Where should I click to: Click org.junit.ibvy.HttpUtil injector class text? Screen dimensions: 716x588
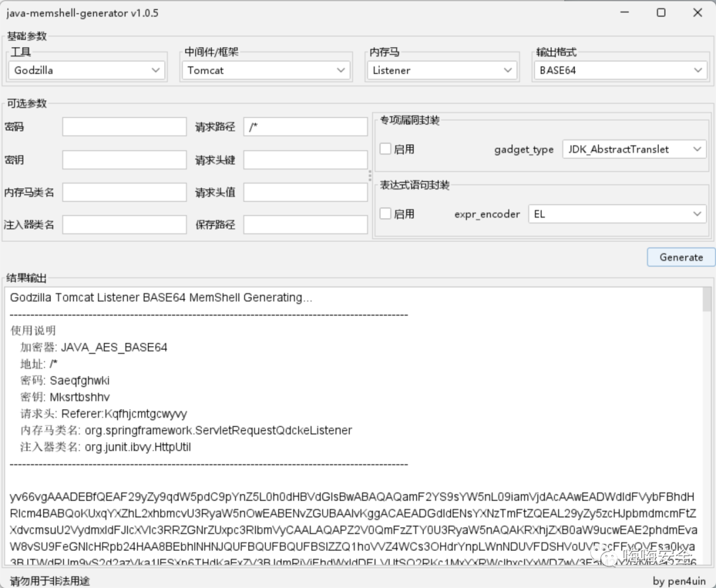tap(138, 447)
